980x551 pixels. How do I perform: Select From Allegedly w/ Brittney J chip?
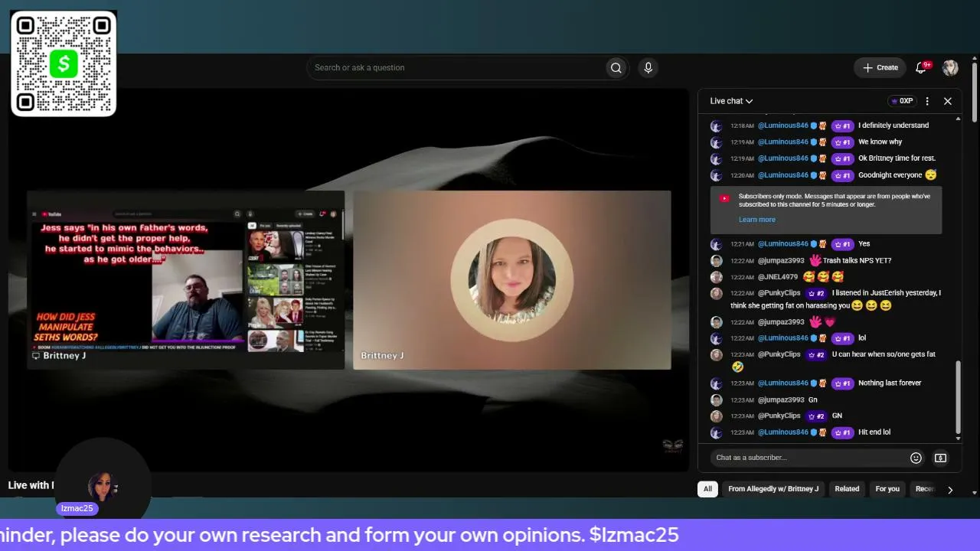(x=773, y=489)
